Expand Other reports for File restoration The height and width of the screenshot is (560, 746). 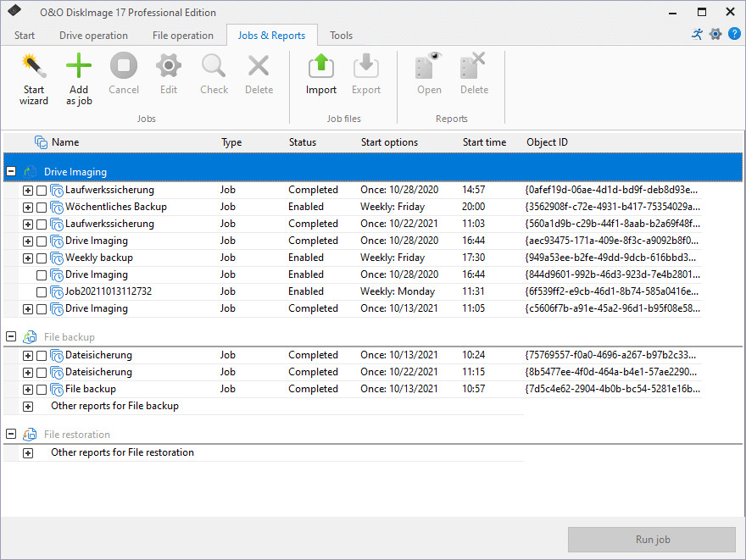[x=28, y=453]
